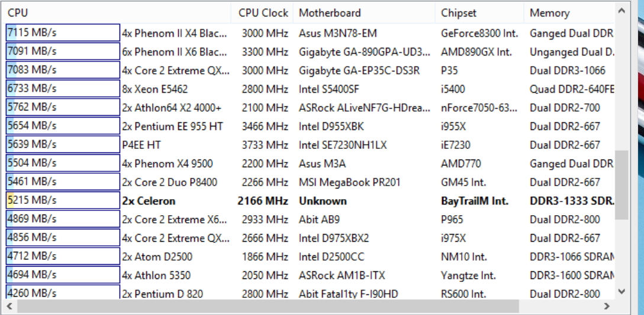Click the Intel D975XBX2 motherboard cell
644x315 pixels.
334,238
